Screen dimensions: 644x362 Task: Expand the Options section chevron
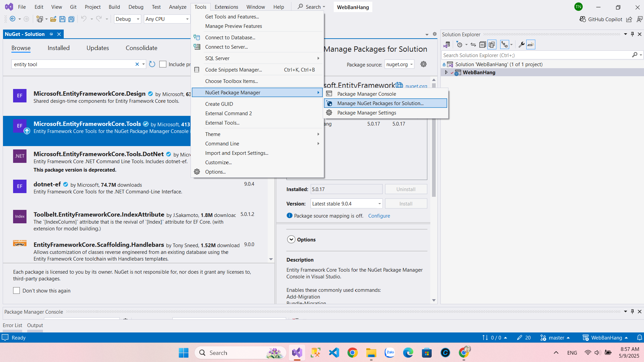tap(291, 239)
